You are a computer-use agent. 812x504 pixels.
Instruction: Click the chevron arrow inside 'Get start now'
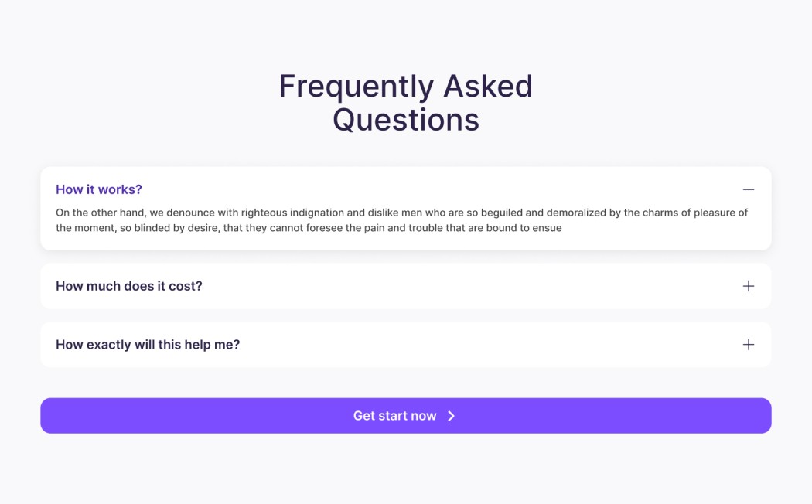(452, 415)
